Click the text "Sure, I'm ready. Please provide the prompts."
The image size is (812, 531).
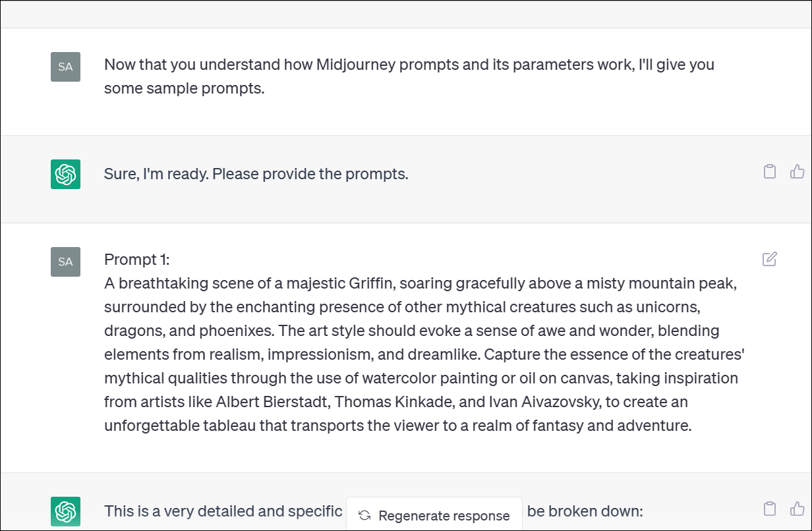[x=256, y=175]
